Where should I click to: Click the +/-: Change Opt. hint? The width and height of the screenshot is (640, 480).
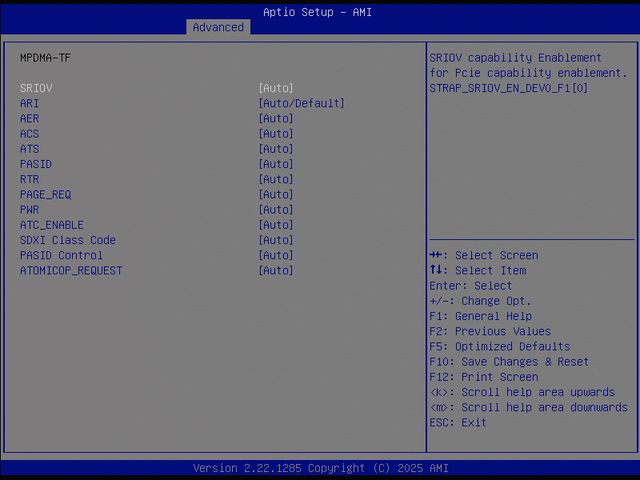480,301
